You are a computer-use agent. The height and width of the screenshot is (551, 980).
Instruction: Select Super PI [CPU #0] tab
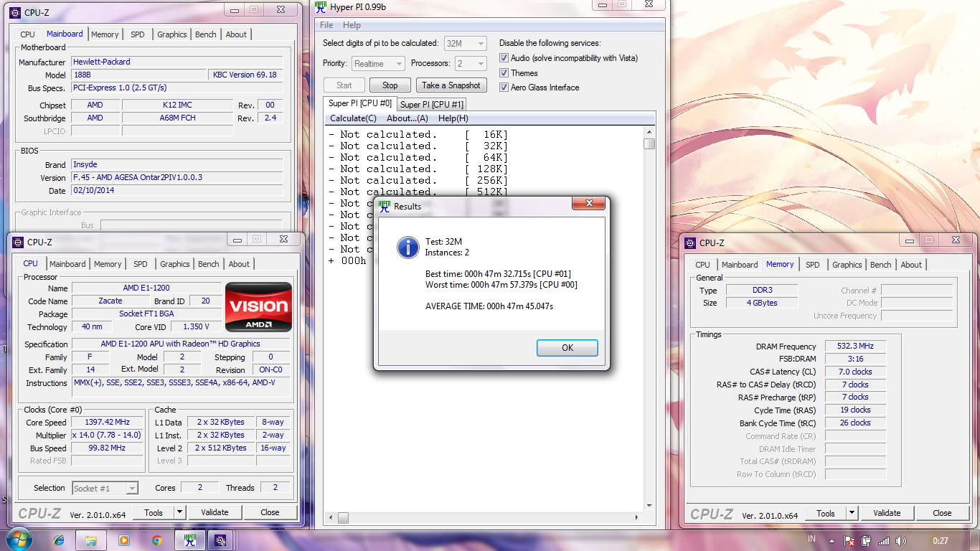coord(360,103)
